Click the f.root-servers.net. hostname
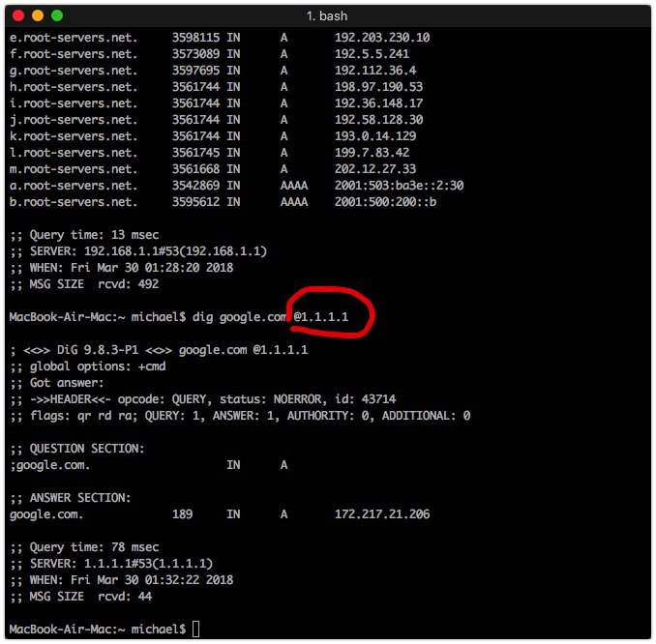Viewport: 656px width, 644px height. click(74, 54)
